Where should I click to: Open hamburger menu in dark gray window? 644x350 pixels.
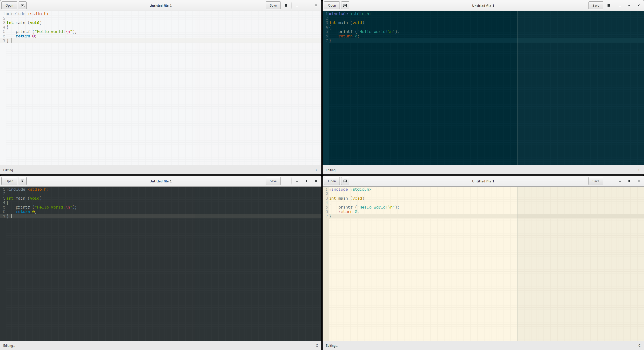[286, 181]
